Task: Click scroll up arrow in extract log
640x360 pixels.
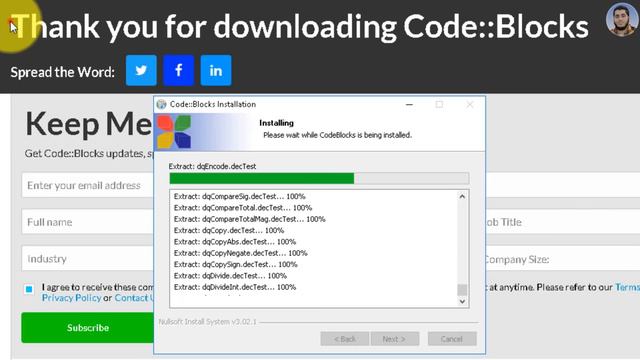Action: pyautogui.click(x=462, y=196)
